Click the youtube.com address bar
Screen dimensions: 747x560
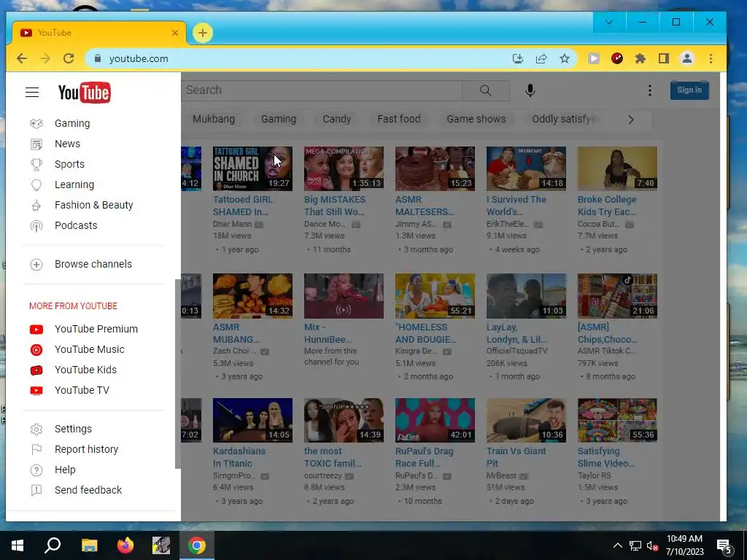click(x=305, y=58)
